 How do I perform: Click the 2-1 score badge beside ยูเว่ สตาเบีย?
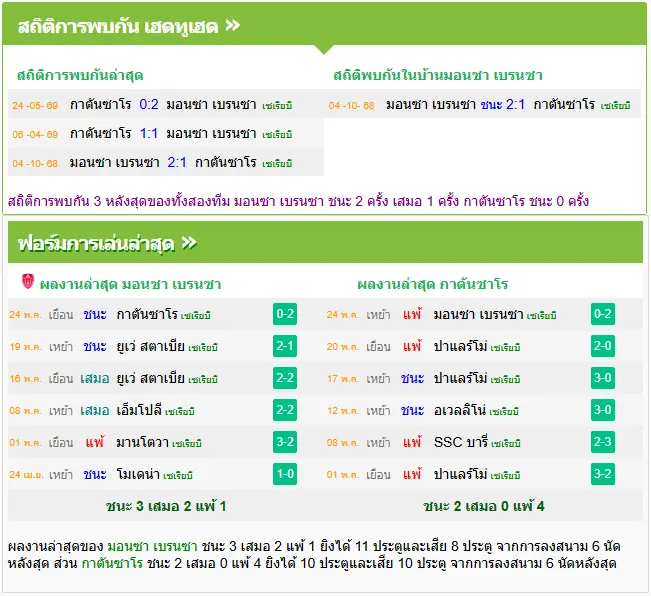pos(285,346)
